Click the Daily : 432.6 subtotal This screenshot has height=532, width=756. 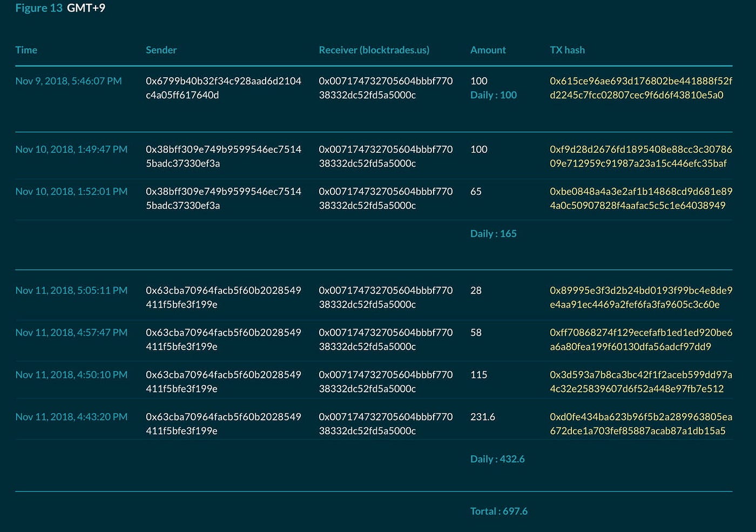497,459
